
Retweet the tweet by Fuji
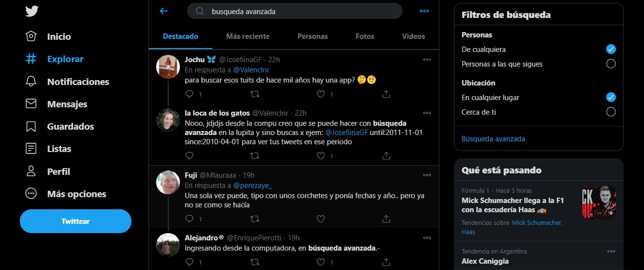[x=254, y=219]
